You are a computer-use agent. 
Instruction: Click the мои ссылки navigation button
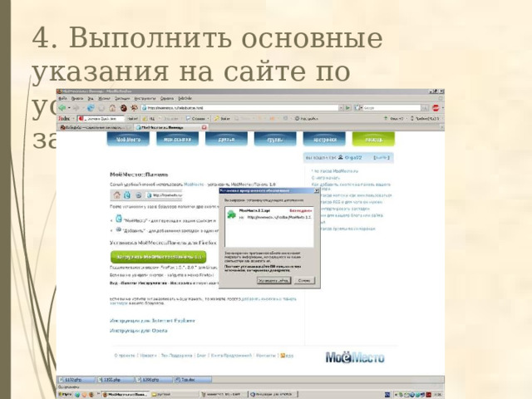click(x=177, y=139)
